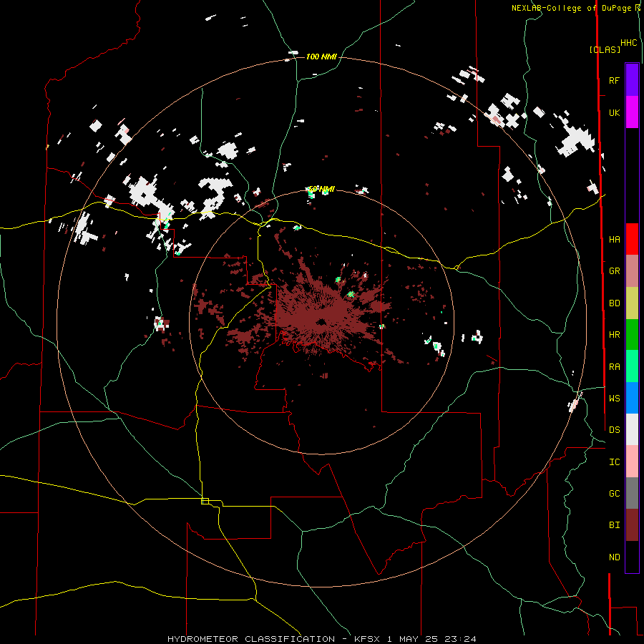Click the WS legend label

614,399
